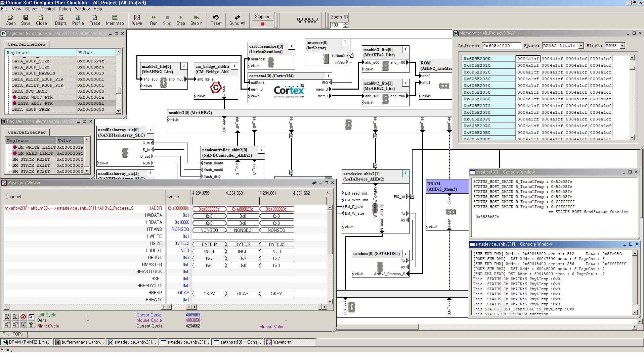Toggle breakpoint dot on SATA_RBUF_PTR register
The width and height of the screenshot is (644, 353).
click(14, 103)
